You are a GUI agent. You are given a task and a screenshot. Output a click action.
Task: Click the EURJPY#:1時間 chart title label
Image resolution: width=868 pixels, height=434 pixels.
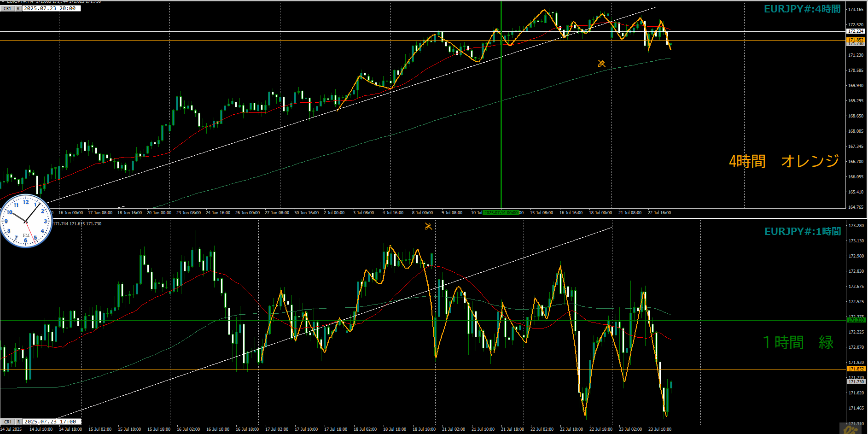[803, 232]
